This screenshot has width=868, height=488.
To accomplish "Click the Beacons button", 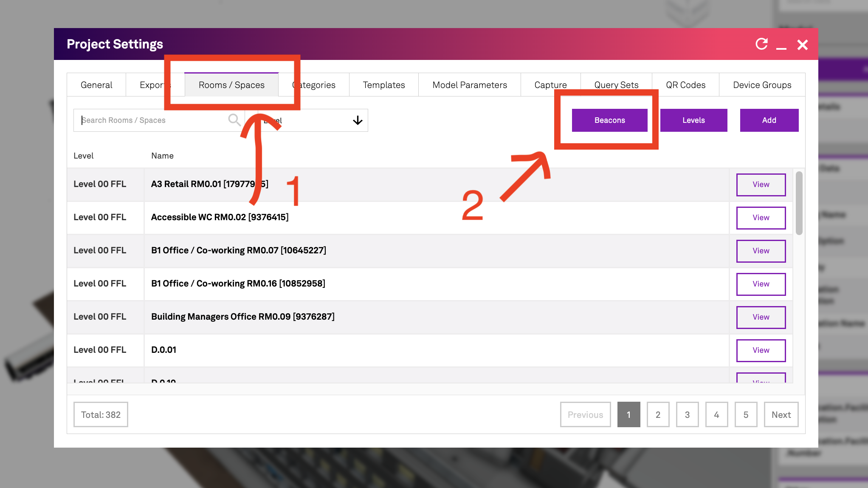I will point(609,120).
